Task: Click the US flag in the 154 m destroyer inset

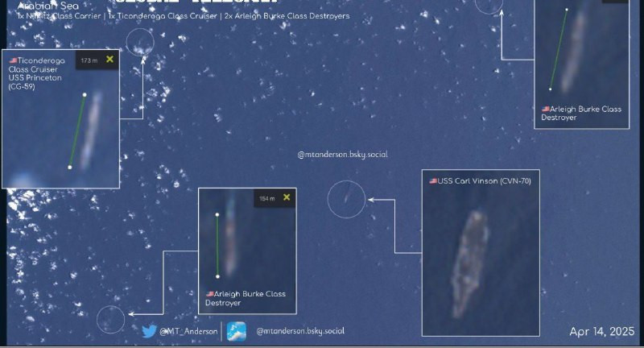Action: pyautogui.click(x=210, y=294)
